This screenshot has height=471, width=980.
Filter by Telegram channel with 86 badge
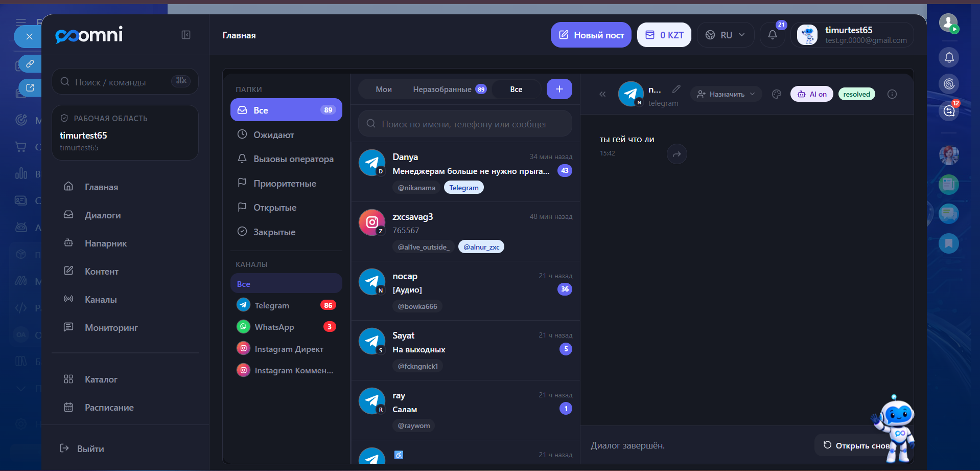pos(286,305)
